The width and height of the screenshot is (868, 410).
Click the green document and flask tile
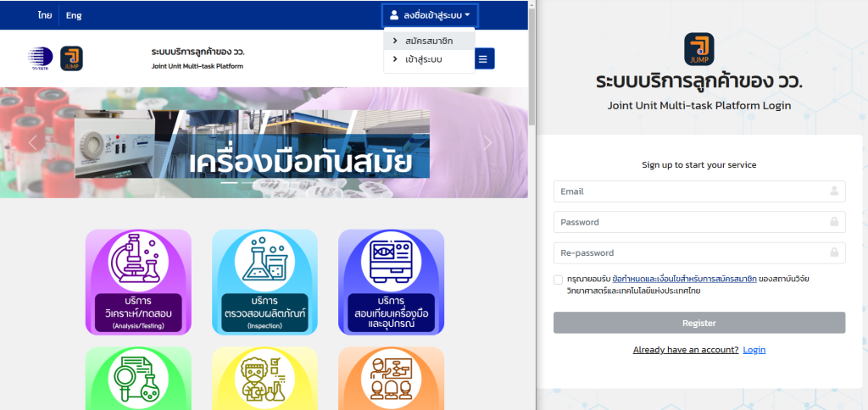pyautogui.click(x=138, y=379)
